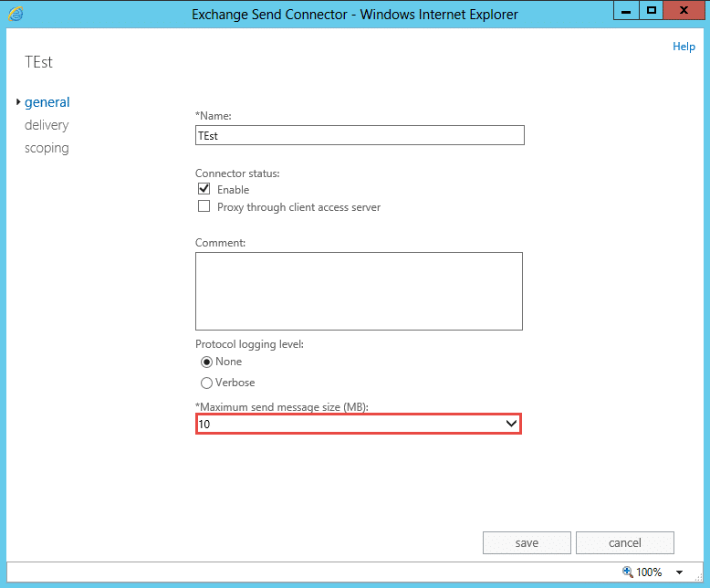Maximize the Exchange Send Connector window

coord(651,10)
